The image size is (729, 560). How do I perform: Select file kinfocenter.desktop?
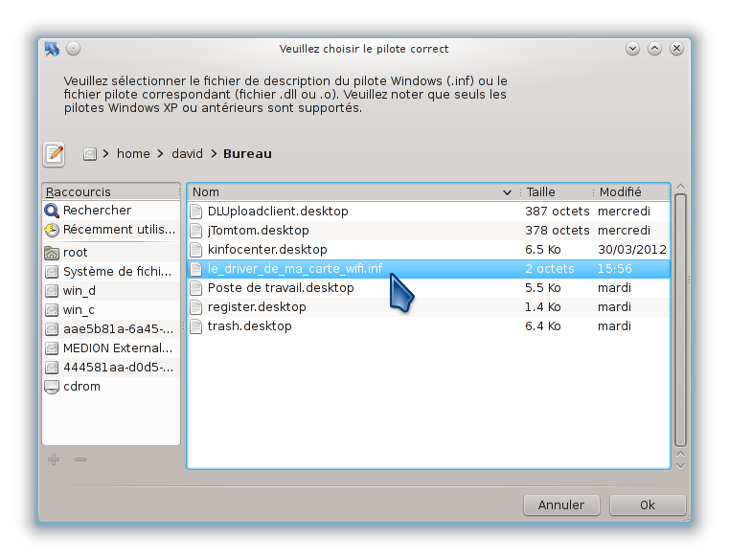click(428, 250)
